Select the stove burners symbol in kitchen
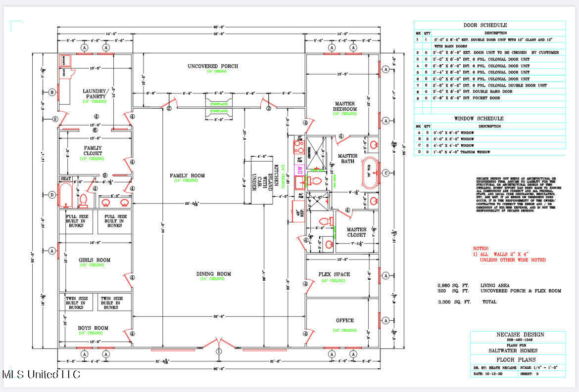579x392 pixels. pyautogui.click(x=299, y=147)
